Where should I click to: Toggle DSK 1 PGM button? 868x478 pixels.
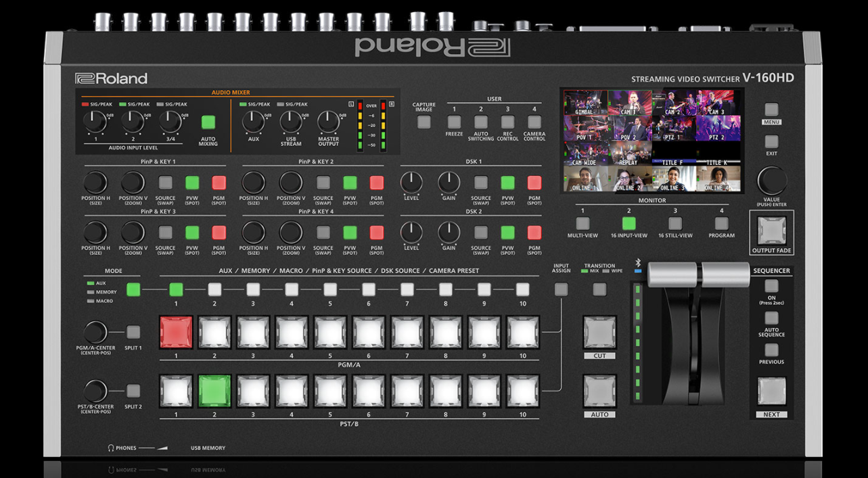[x=534, y=183]
